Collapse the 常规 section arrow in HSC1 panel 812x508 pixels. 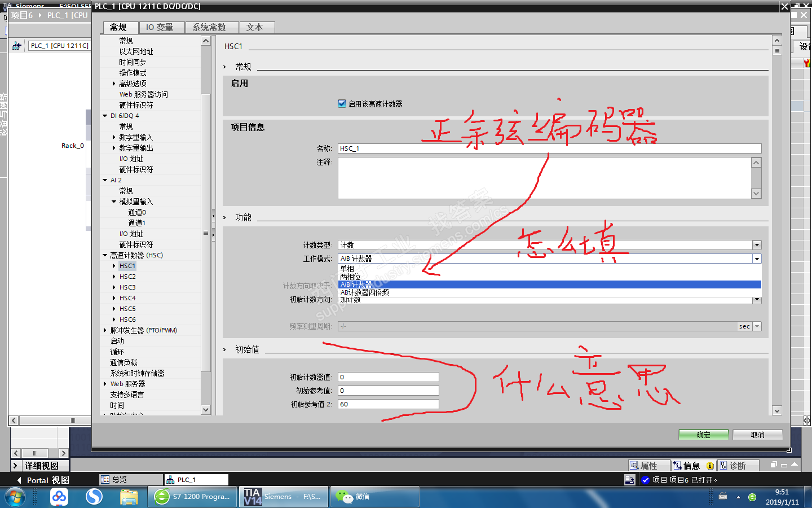[x=224, y=67]
